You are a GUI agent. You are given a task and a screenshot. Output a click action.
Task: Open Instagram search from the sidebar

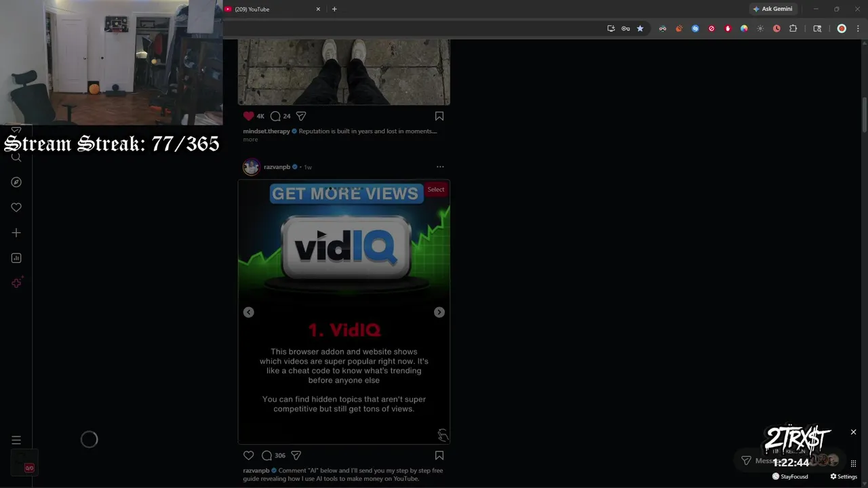pyautogui.click(x=16, y=157)
